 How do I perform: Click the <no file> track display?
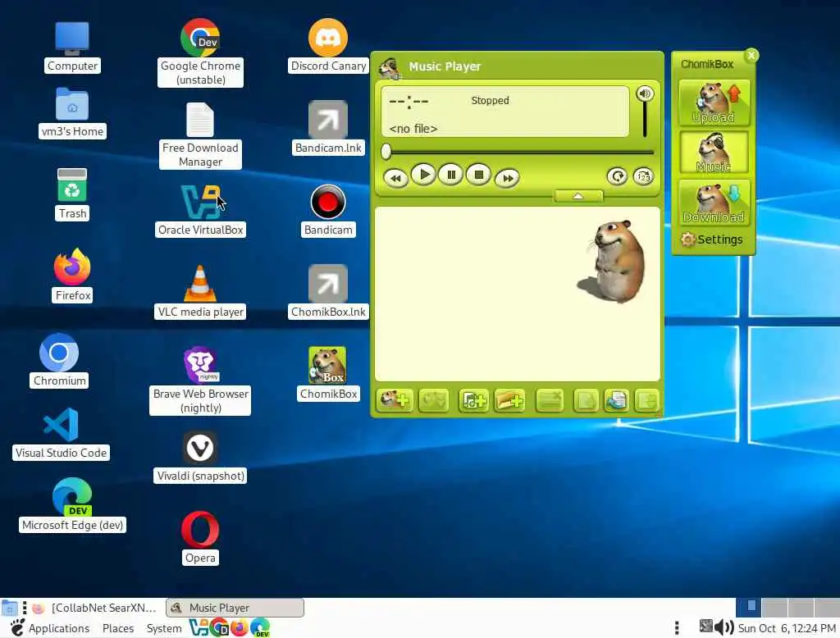pyautogui.click(x=413, y=129)
